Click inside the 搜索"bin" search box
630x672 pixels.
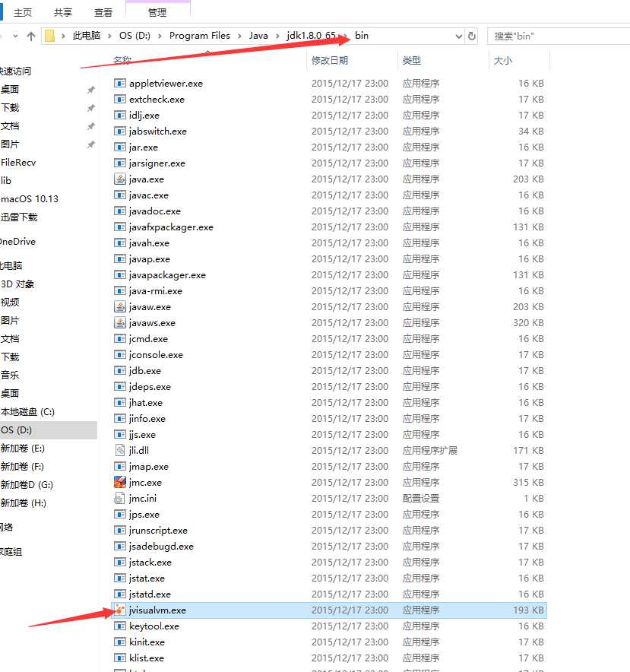point(559,36)
